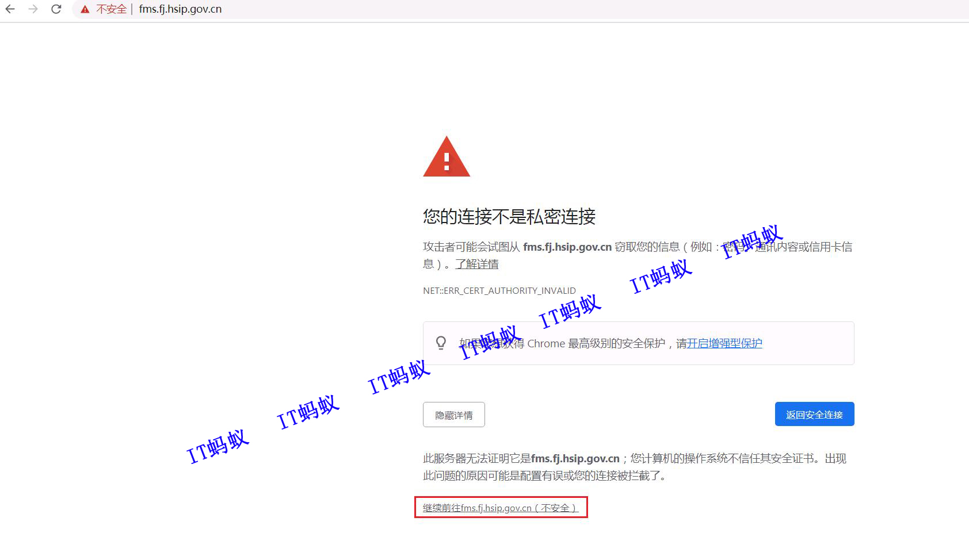Reload the current page
Image resolution: width=969 pixels, height=560 pixels.
click(56, 9)
